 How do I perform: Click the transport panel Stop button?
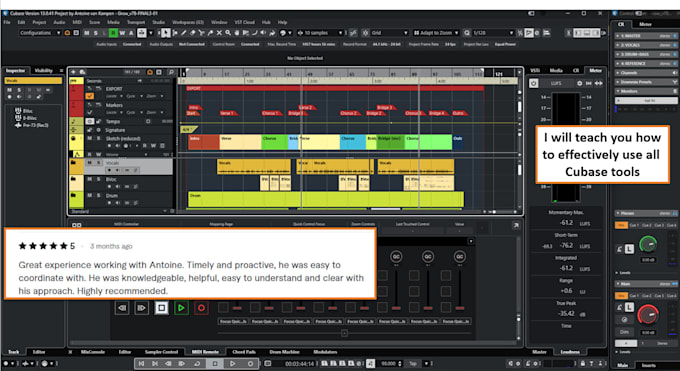(215, 364)
